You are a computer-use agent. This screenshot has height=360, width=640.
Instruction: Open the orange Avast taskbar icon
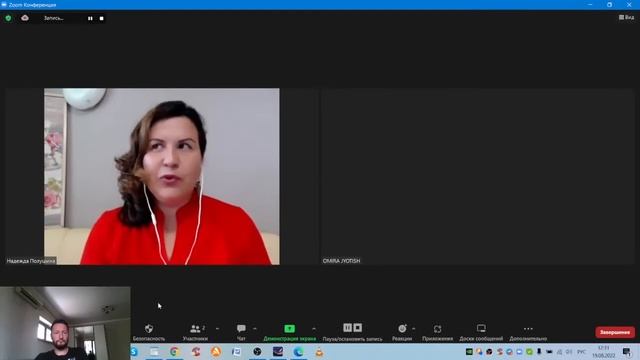click(x=216, y=351)
